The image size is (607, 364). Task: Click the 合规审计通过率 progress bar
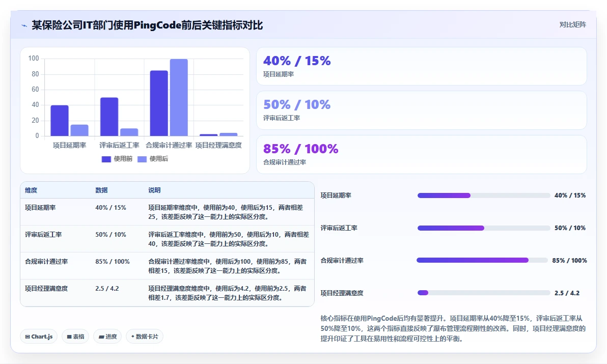pos(482,260)
